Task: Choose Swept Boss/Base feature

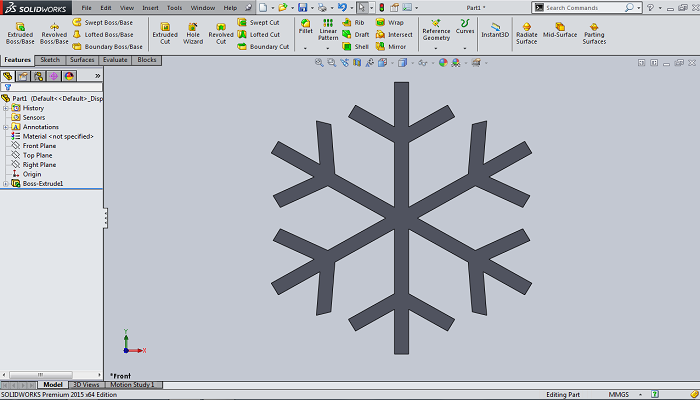Action: pyautogui.click(x=103, y=22)
